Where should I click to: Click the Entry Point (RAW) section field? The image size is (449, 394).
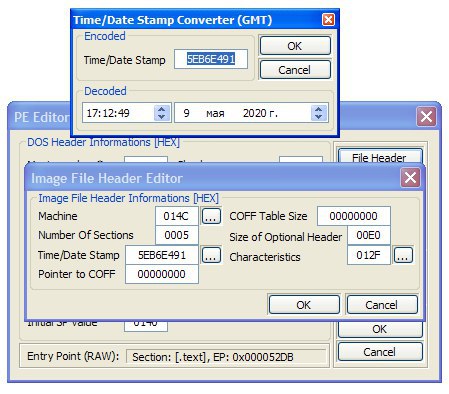tap(226, 357)
